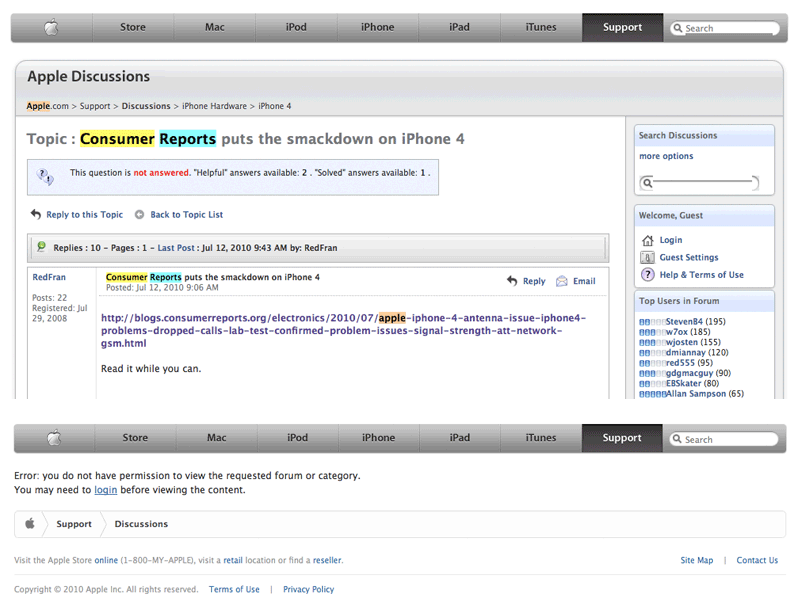Click Back to Topic List link
This screenshot has width=798, height=608.
[186, 215]
